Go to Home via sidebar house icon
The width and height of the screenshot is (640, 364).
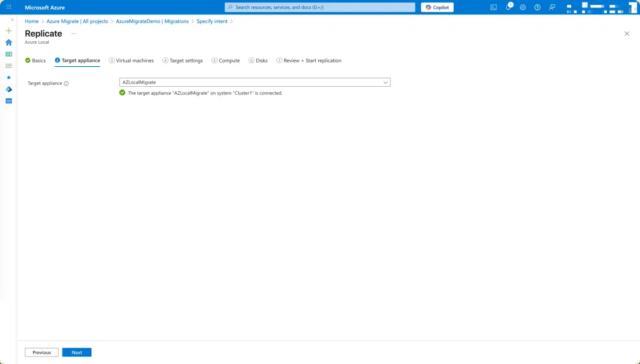pyautogui.click(x=9, y=42)
